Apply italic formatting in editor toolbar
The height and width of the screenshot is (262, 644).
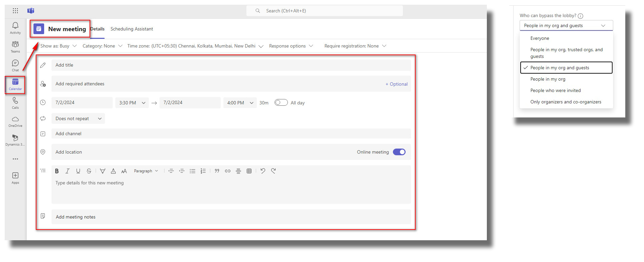coord(68,171)
